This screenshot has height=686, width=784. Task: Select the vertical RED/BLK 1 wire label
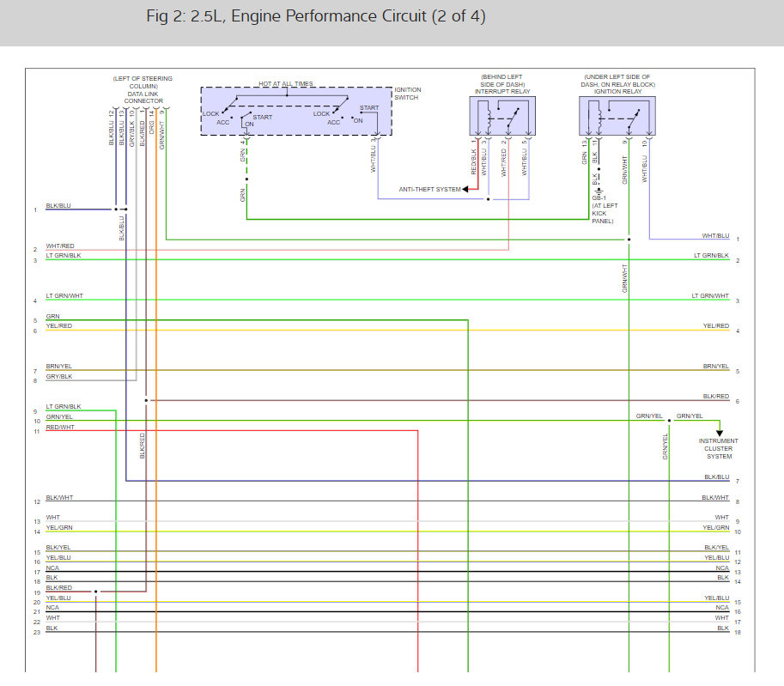473,157
